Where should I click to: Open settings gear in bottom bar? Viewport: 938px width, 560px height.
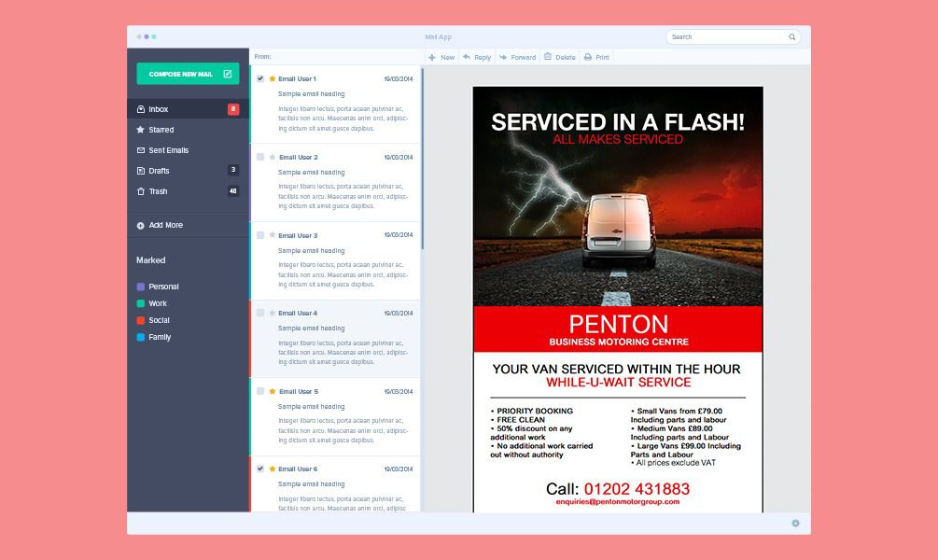(795, 523)
